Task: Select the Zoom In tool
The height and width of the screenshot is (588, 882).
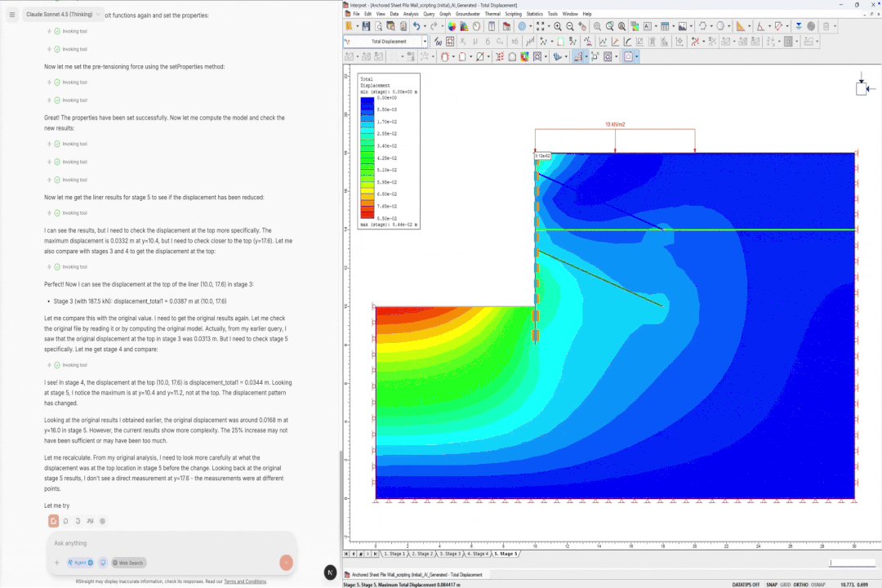Action: (558, 26)
